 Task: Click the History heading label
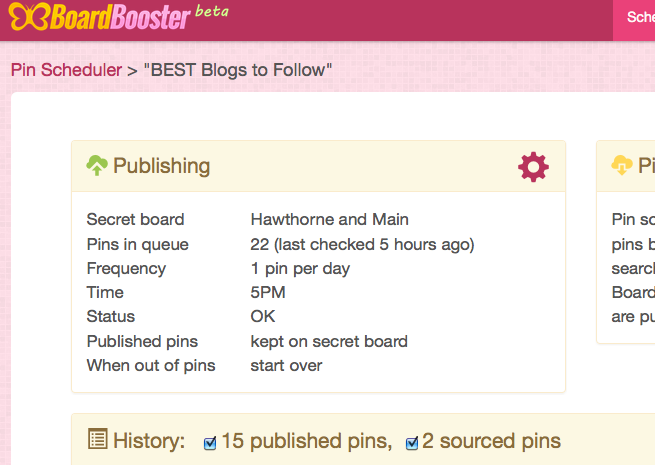coord(149,440)
